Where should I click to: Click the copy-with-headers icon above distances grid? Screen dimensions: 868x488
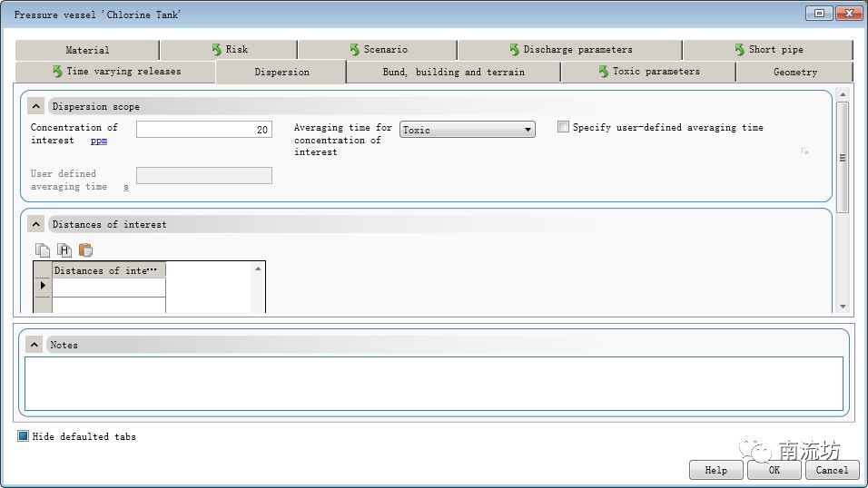pos(64,250)
